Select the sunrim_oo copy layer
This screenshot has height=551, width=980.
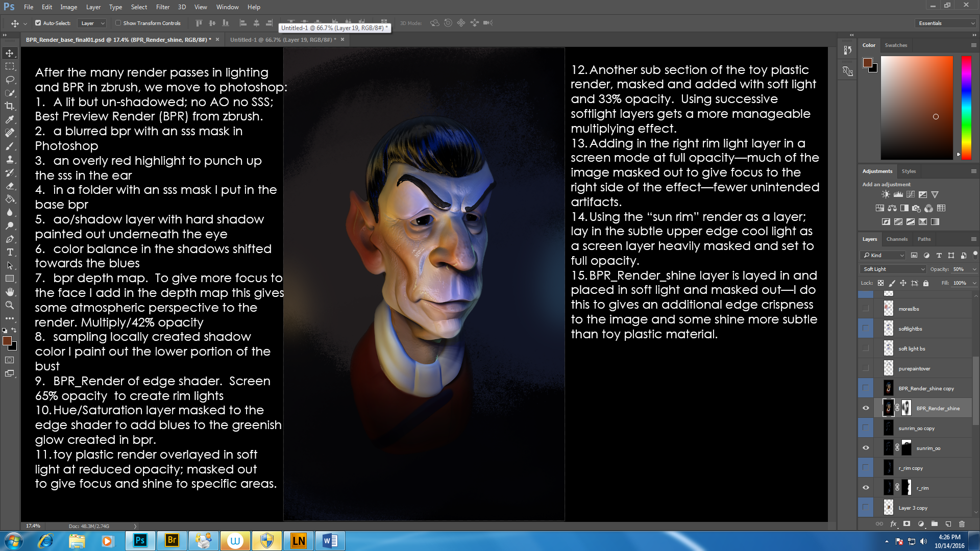[x=916, y=428]
